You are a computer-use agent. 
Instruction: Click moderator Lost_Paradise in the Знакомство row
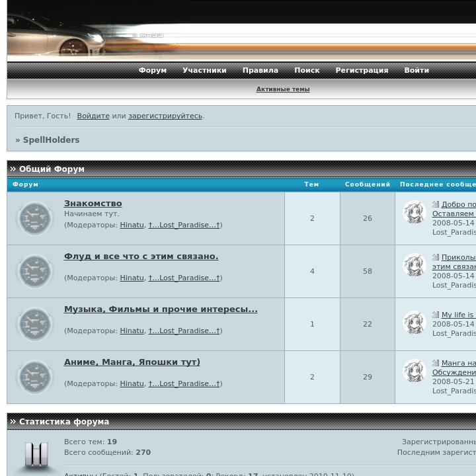[184, 225]
